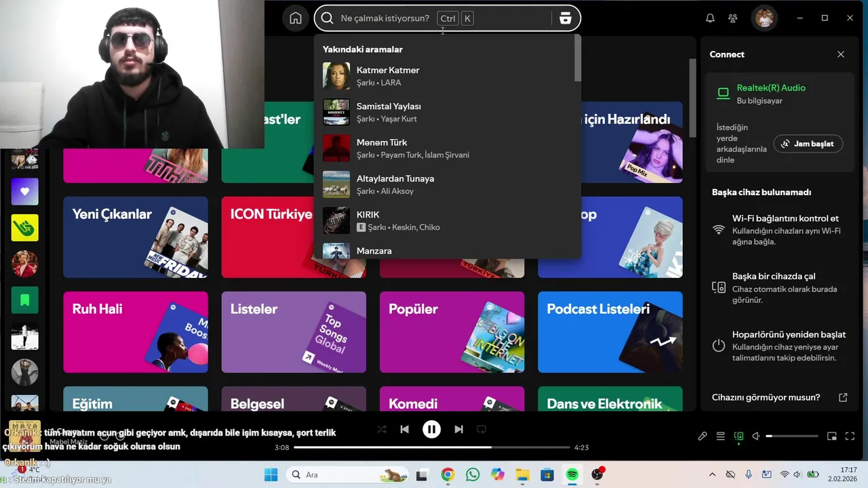Click the search magnifier icon in search bar

[327, 18]
